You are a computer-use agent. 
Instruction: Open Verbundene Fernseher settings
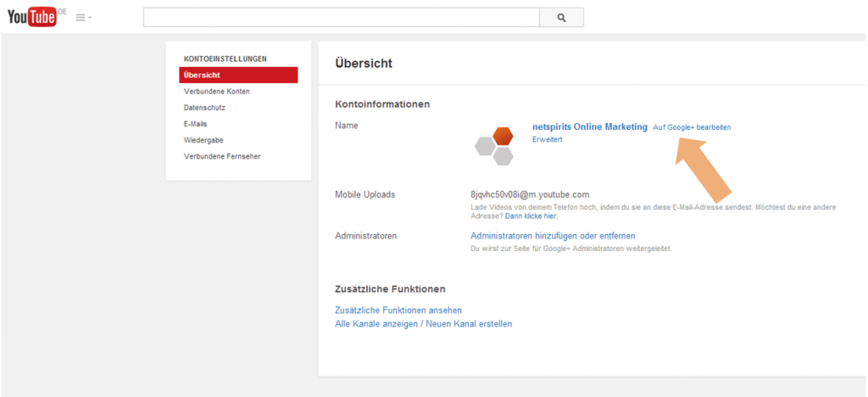click(222, 156)
